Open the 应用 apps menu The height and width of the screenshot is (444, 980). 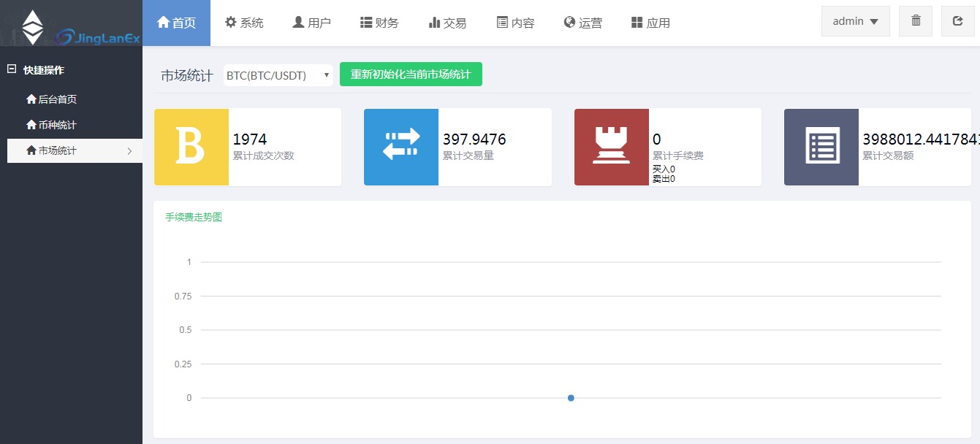650,23
